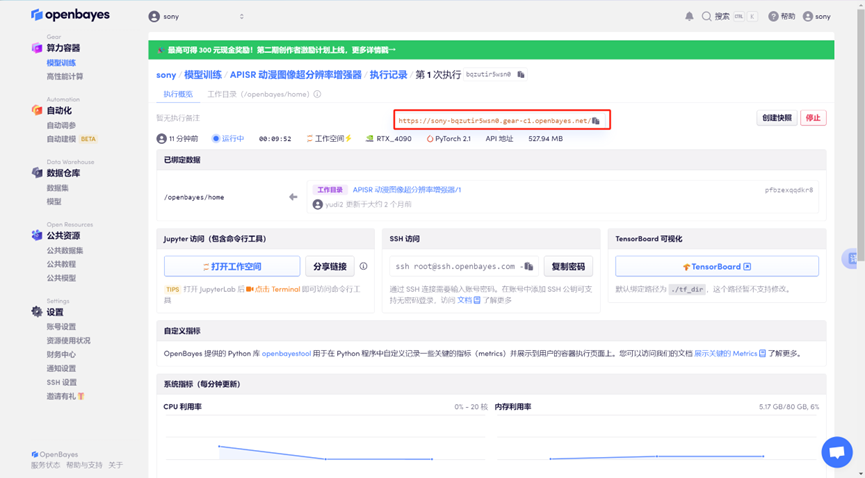This screenshot has height=478, width=865.
Task: Click 复制密码 button
Action: tap(568, 267)
